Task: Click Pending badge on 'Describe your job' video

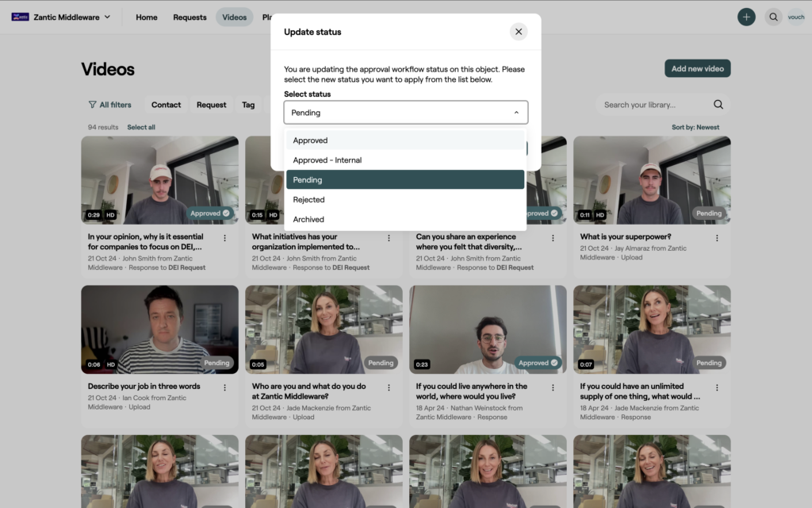Action: (x=216, y=363)
